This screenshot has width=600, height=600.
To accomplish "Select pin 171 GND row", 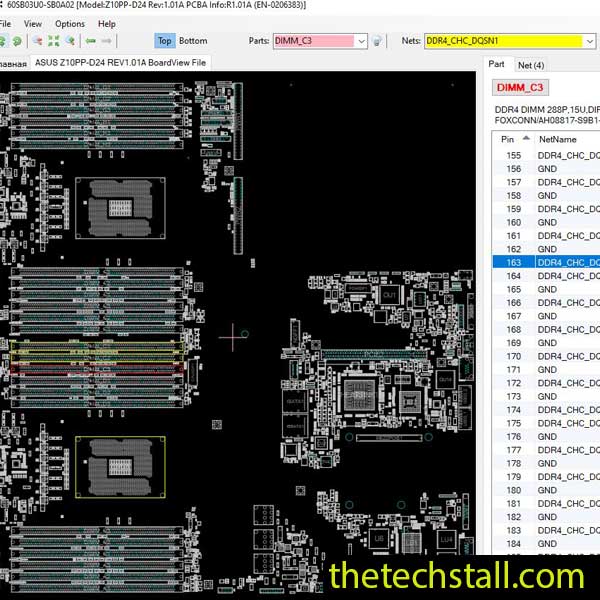I will click(x=546, y=370).
